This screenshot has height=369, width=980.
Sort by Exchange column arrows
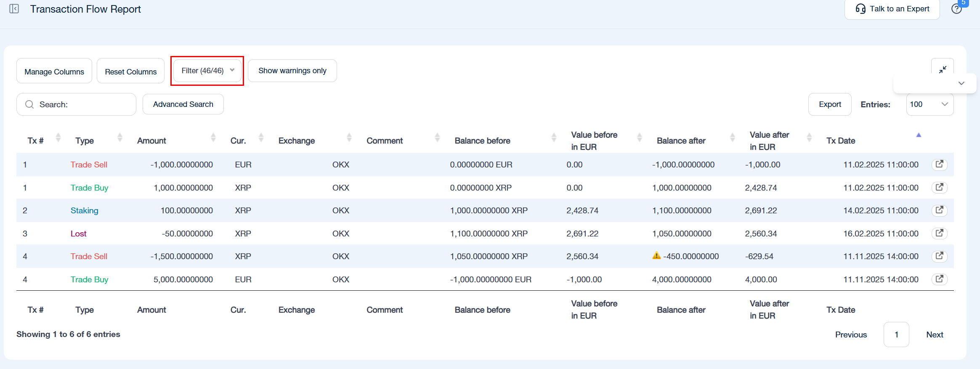click(x=349, y=137)
